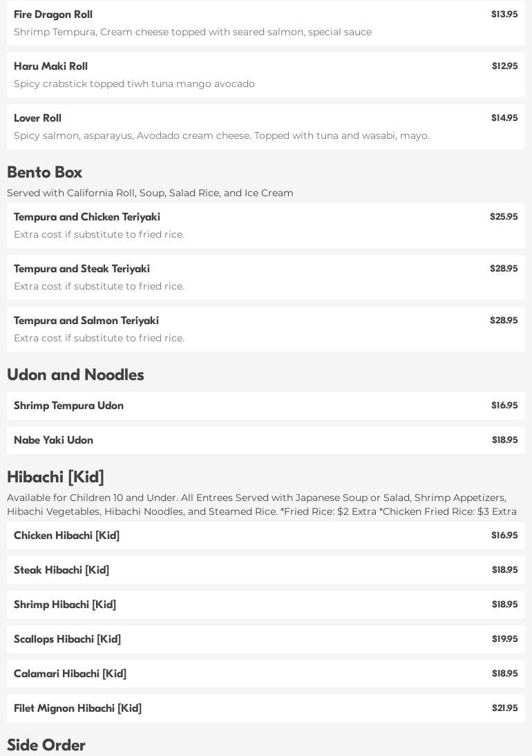This screenshot has height=756, width=532.
Task: Open Shrimp Hibachi [Kid] entree
Action: click(265, 605)
